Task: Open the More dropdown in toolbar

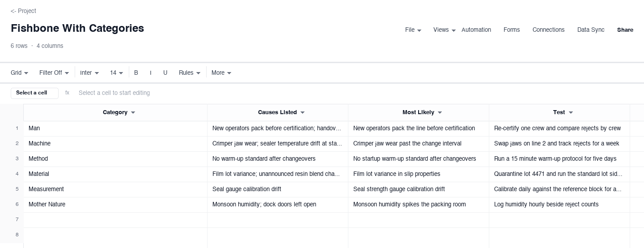Action: tap(221, 73)
